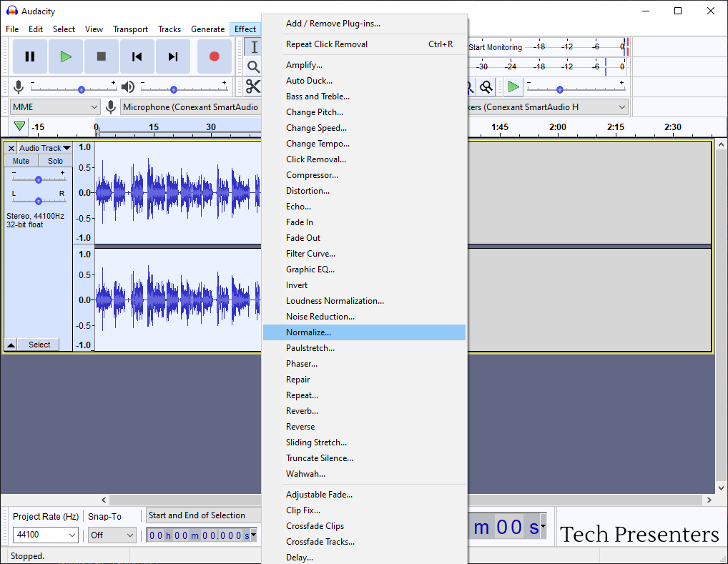Image resolution: width=728 pixels, height=564 pixels.
Task: Open the audio position time format arrow
Action: click(x=543, y=528)
